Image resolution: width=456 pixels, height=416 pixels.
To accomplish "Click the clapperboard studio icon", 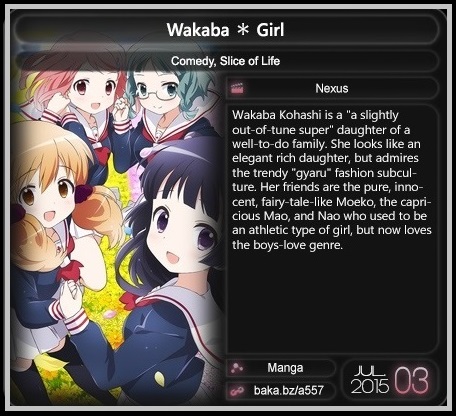I will 237,88.
